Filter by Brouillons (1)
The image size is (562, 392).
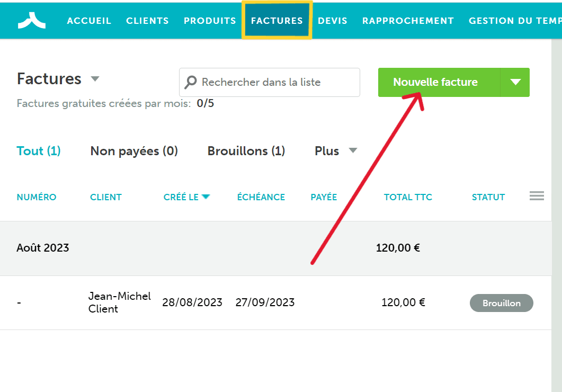pos(246,151)
